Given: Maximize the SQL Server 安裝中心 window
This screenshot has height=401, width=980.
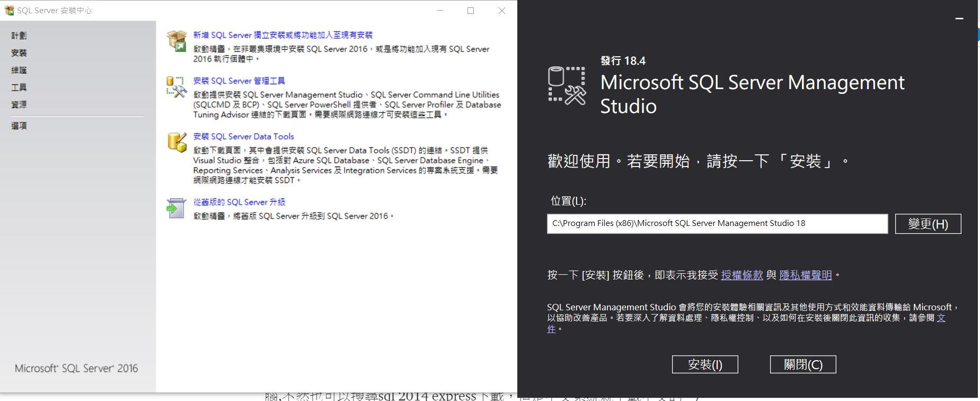Looking at the screenshot, I should [x=471, y=11].
